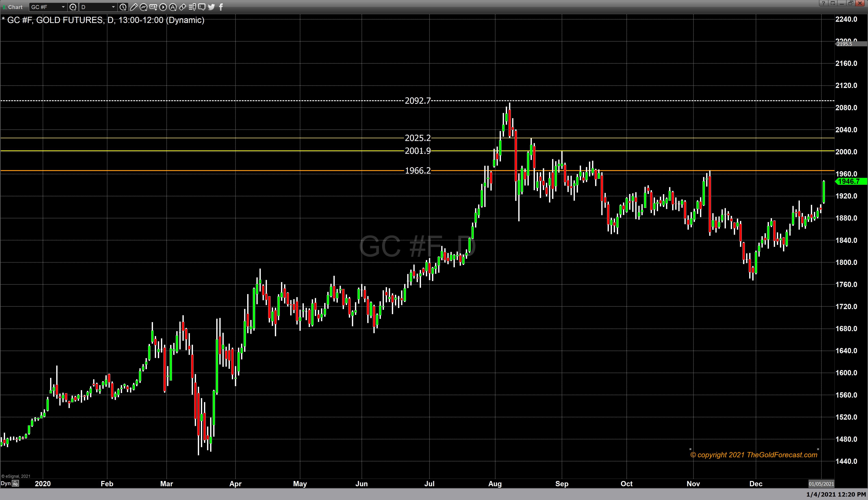Image resolution: width=868 pixels, height=500 pixels.
Task: Open the circled A alerts icon
Action: [173, 7]
